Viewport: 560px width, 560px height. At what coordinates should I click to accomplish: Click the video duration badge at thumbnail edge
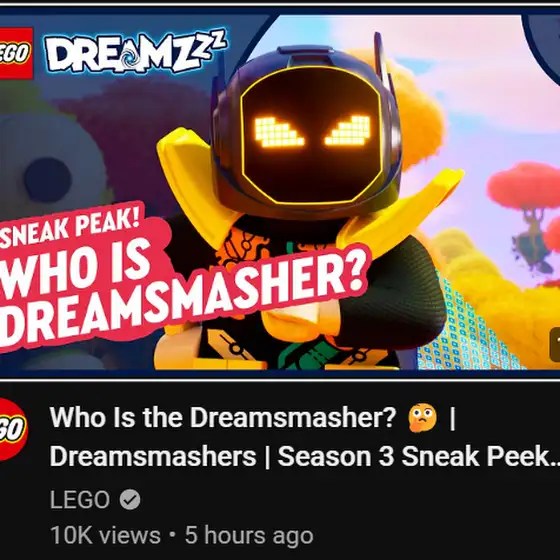pyautogui.click(x=555, y=344)
